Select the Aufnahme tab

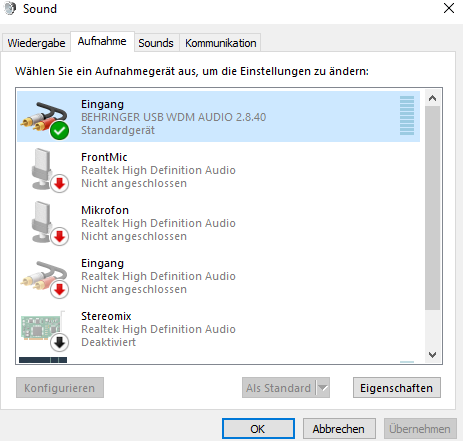click(102, 41)
